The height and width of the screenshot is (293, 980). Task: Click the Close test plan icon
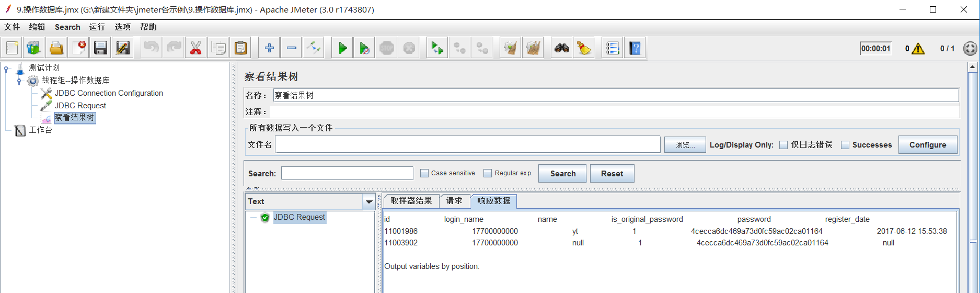coord(79,48)
